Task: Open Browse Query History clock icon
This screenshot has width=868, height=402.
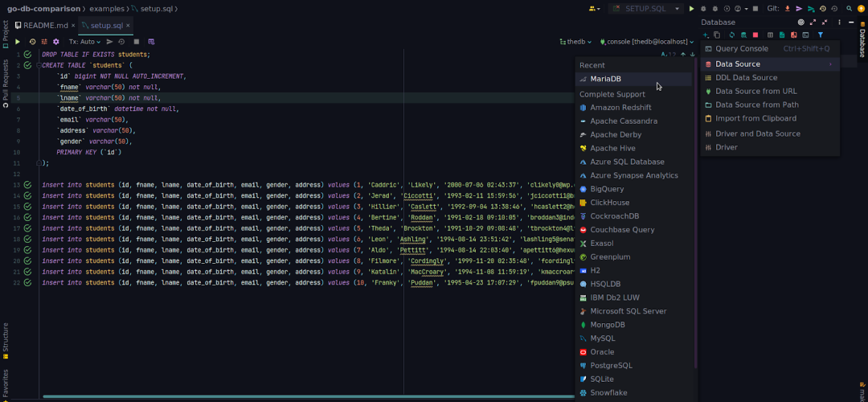Action: click(x=32, y=42)
